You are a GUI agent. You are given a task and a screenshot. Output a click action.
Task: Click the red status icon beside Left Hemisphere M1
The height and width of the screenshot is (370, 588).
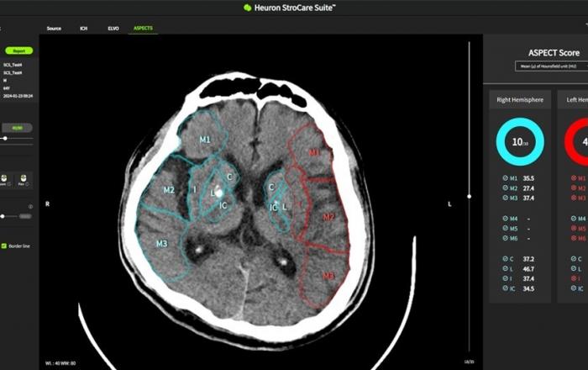[x=574, y=178]
